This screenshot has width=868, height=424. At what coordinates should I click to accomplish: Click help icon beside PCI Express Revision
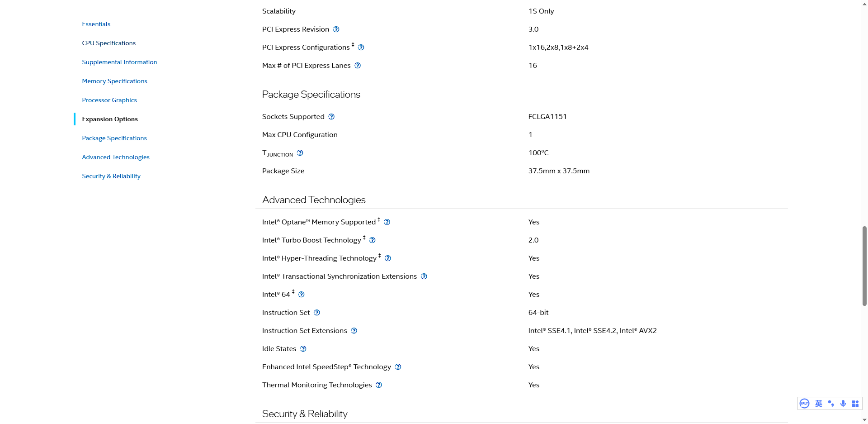pyautogui.click(x=336, y=29)
